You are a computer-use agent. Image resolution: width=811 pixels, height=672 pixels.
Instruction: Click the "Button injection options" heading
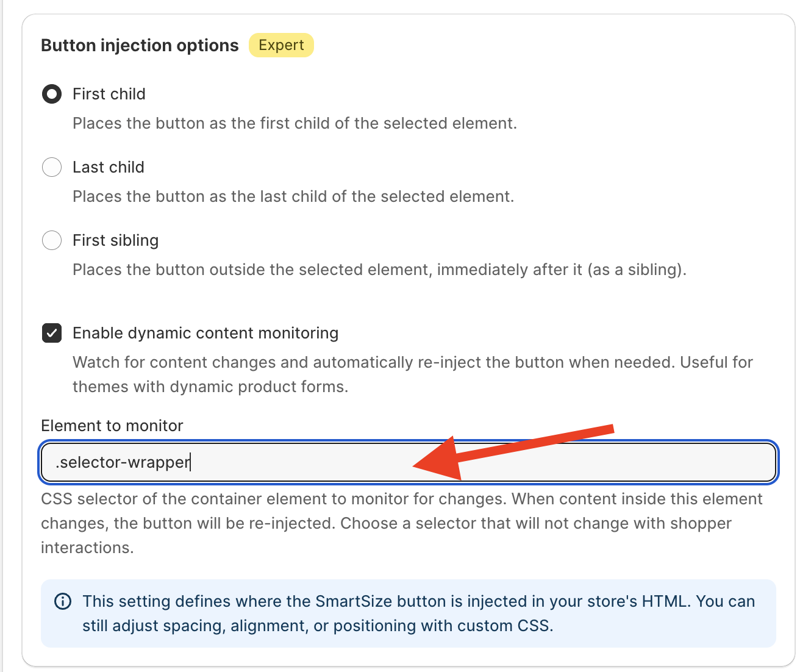[x=140, y=46]
